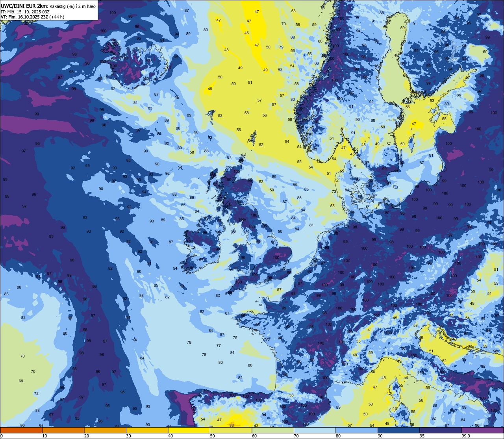504x439 pixels.
Task: Click the map value 33 in southern Spain
Action: tap(232, 425)
